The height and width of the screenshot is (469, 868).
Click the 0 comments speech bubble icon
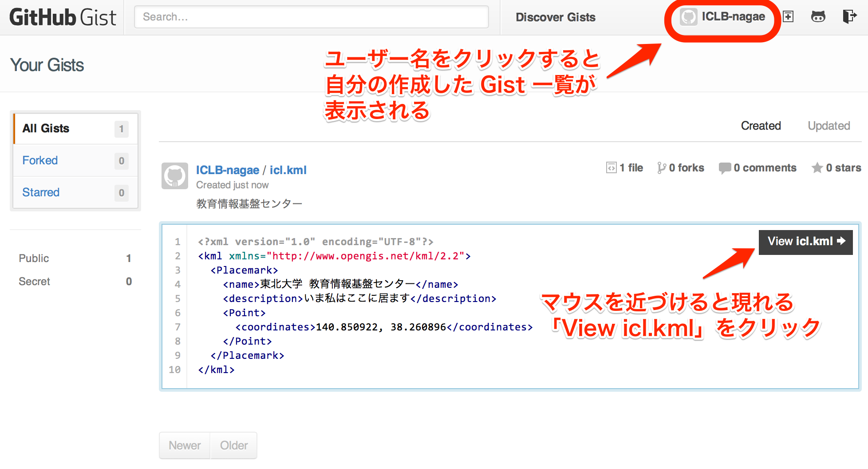pos(725,168)
